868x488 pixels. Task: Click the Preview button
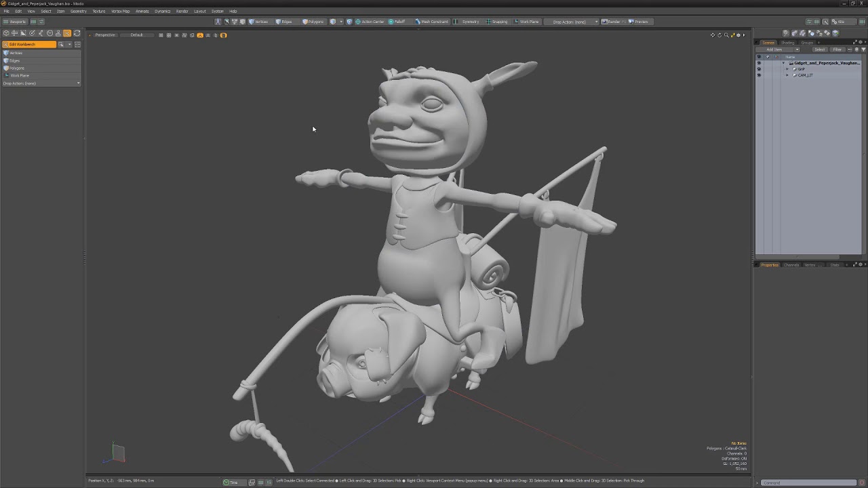click(638, 22)
